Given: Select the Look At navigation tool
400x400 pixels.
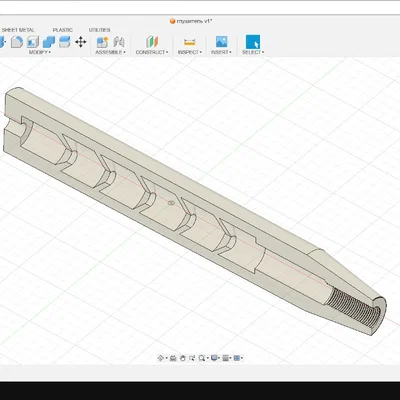Looking at the screenshot, I should 173,358.
